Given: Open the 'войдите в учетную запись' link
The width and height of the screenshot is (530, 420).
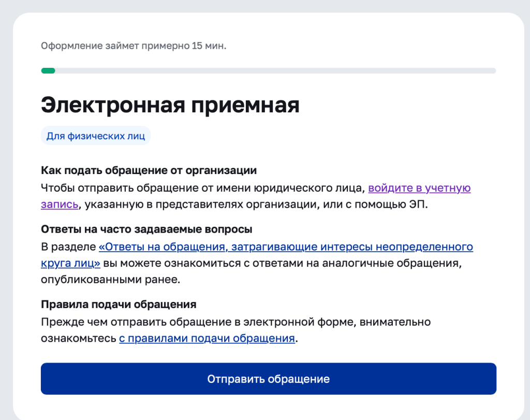Looking at the screenshot, I should 419,187.
